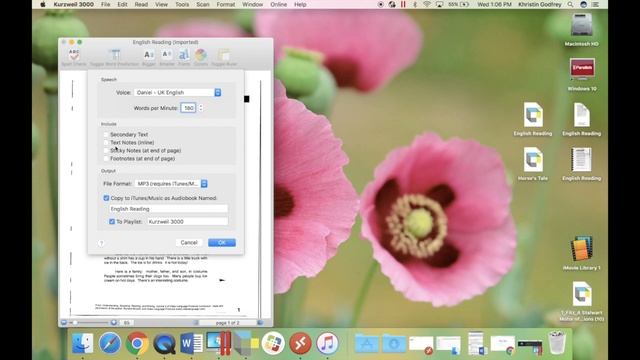Screen dimensions: 640x360
Task: Open Finder from the dock
Action: click(82, 343)
